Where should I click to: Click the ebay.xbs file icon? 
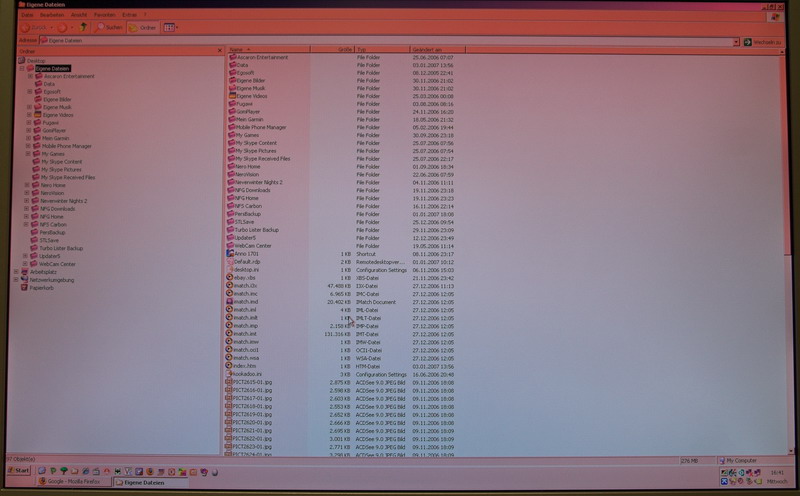(230, 277)
